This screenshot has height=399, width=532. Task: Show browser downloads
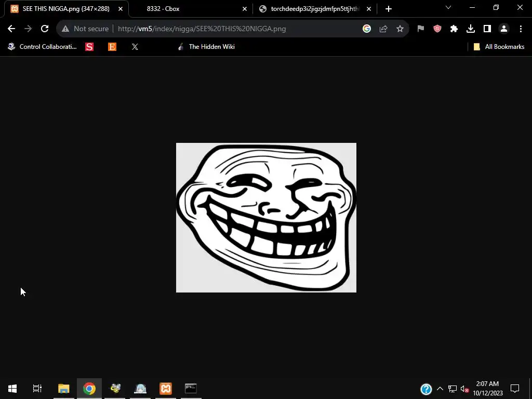(x=471, y=29)
